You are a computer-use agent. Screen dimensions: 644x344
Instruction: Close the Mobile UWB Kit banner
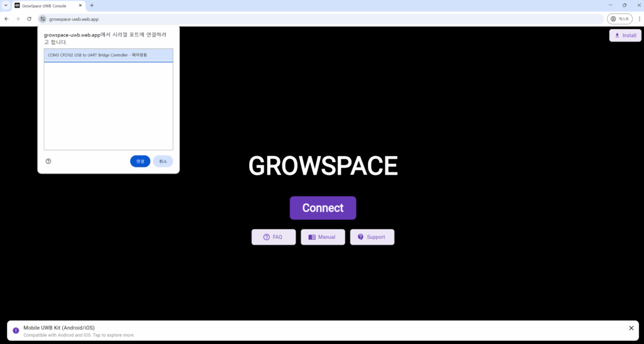(631, 328)
